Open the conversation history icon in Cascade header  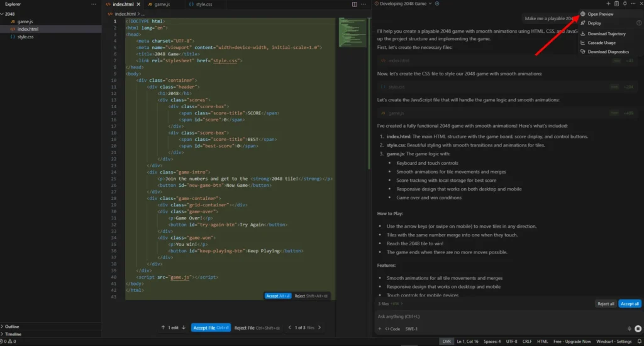616,4
